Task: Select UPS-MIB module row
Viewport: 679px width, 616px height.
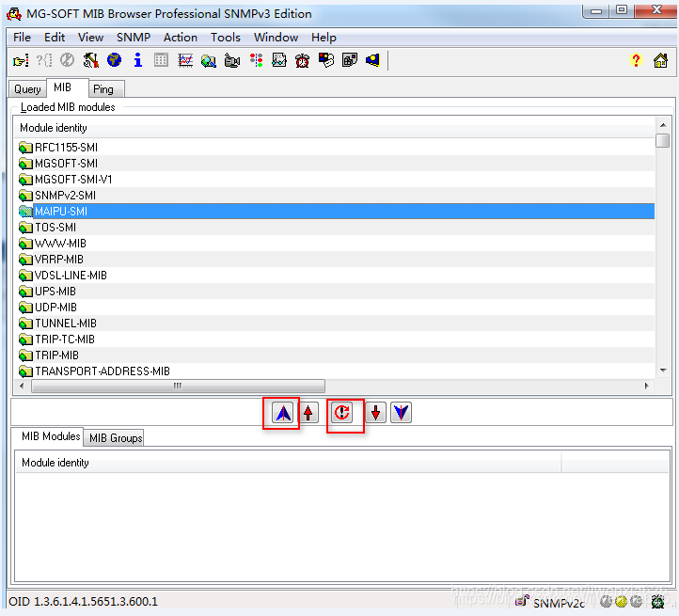Action: pyautogui.click(x=336, y=292)
